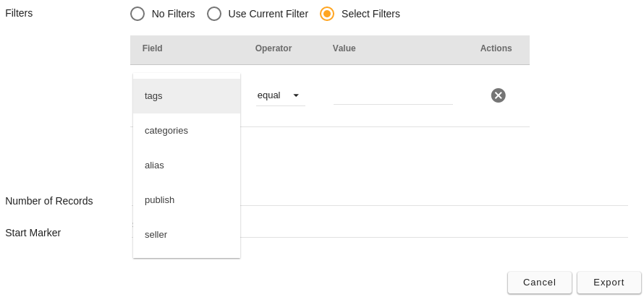Screen dimensions: 644x297
Task: Select alias from the field options
Action: coord(187,165)
